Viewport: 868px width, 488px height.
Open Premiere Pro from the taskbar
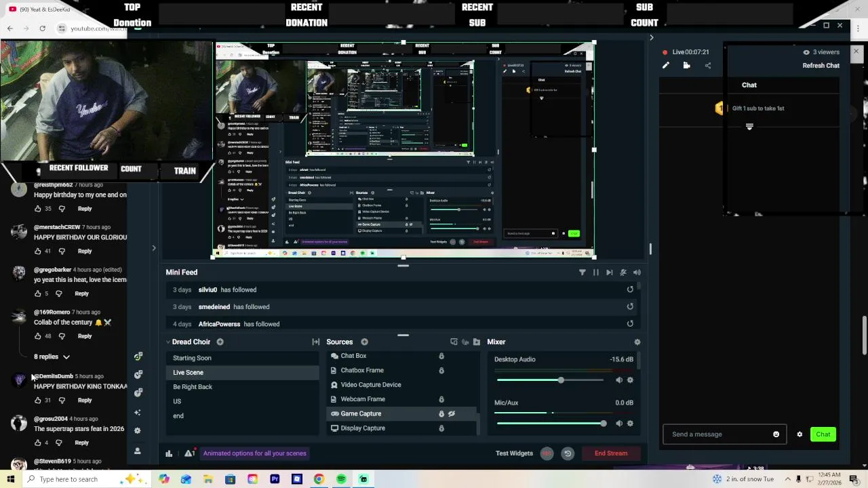(x=275, y=479)
